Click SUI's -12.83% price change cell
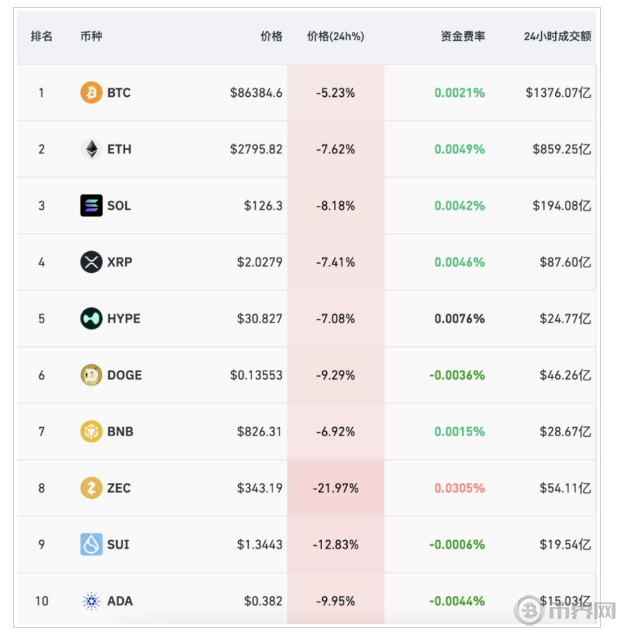The image size is (627, 638). pos(335,545)
